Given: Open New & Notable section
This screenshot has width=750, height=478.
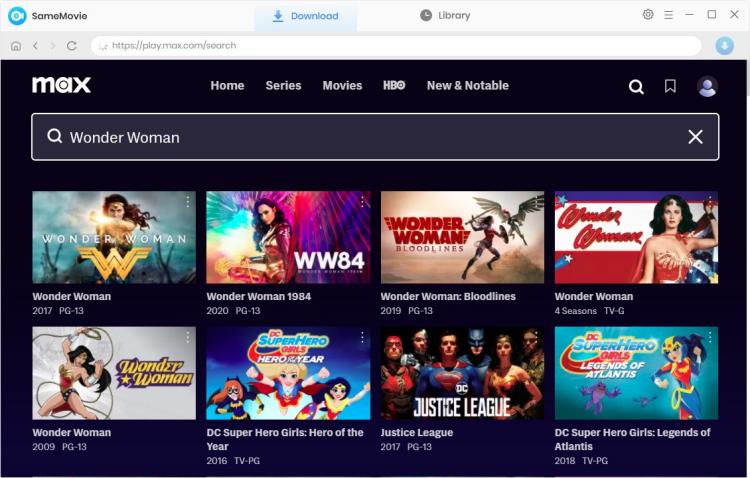Looking at the screenshot, I should [x=468, y=86].
